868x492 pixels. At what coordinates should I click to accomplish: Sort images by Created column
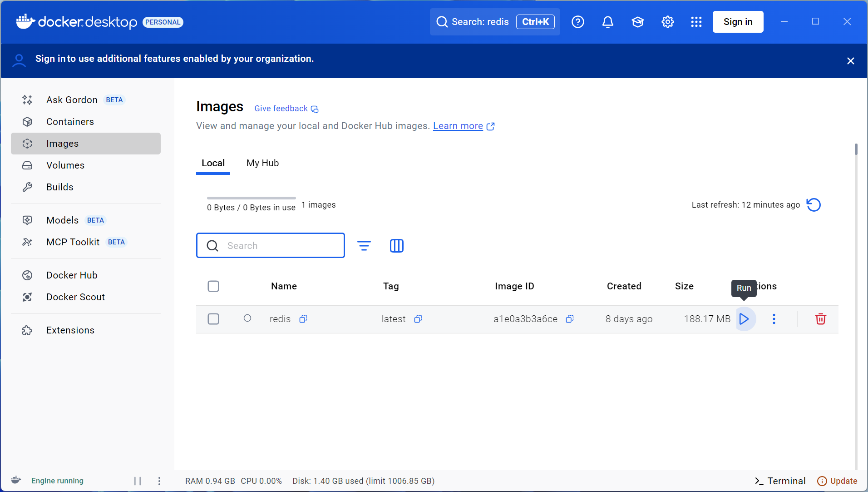tap(624, 286)
